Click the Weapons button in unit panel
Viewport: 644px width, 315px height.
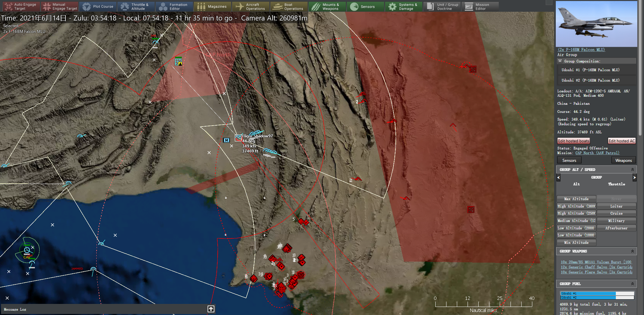tap(624, 161)
